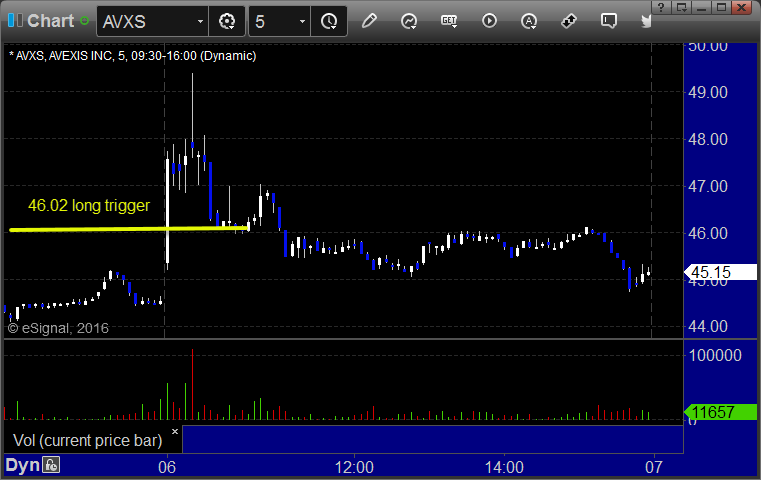Select the yellow 46.02 trigger line

point(129,229)
